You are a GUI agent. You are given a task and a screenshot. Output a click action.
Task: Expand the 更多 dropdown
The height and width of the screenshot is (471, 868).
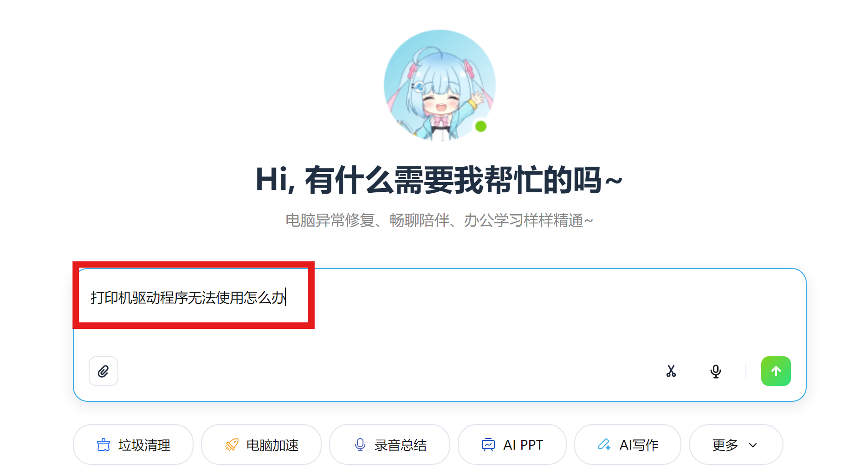click(736, 445)
